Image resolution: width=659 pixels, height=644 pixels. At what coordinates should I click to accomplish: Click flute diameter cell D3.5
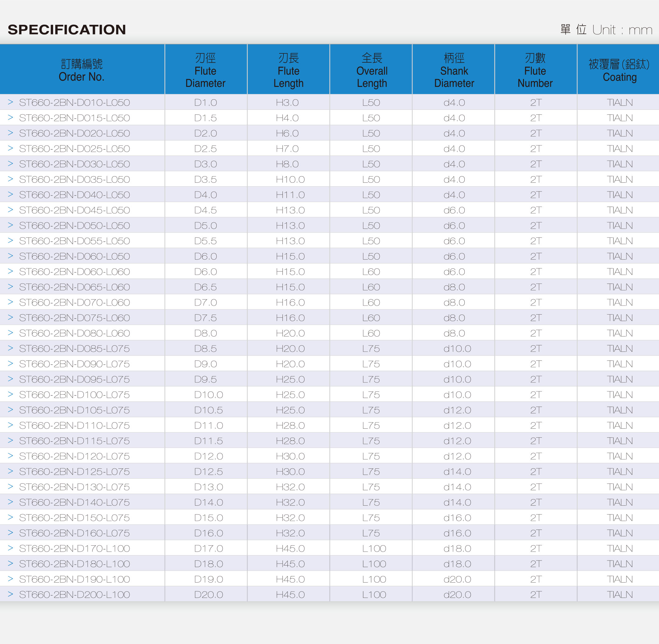[x=205, y=179]
